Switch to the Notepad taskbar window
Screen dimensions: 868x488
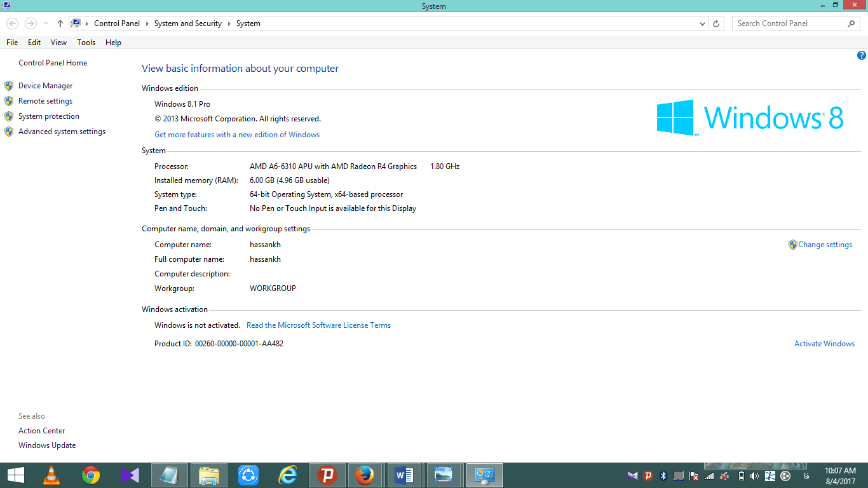point(170,475)
